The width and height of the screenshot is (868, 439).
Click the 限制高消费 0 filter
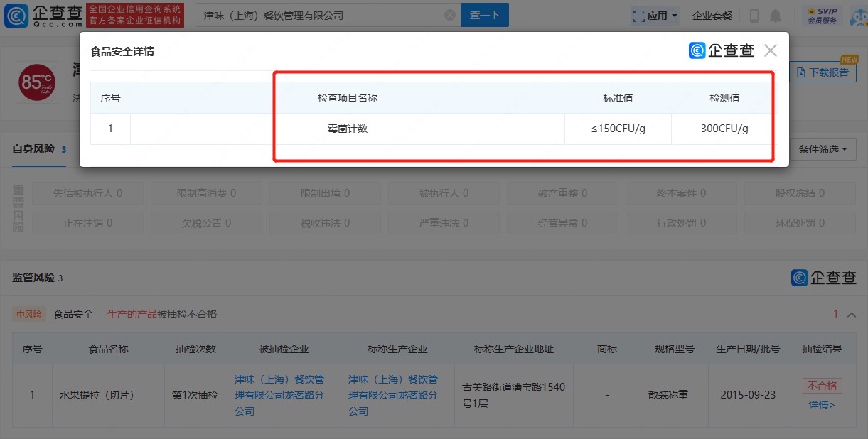pos(207,193)
